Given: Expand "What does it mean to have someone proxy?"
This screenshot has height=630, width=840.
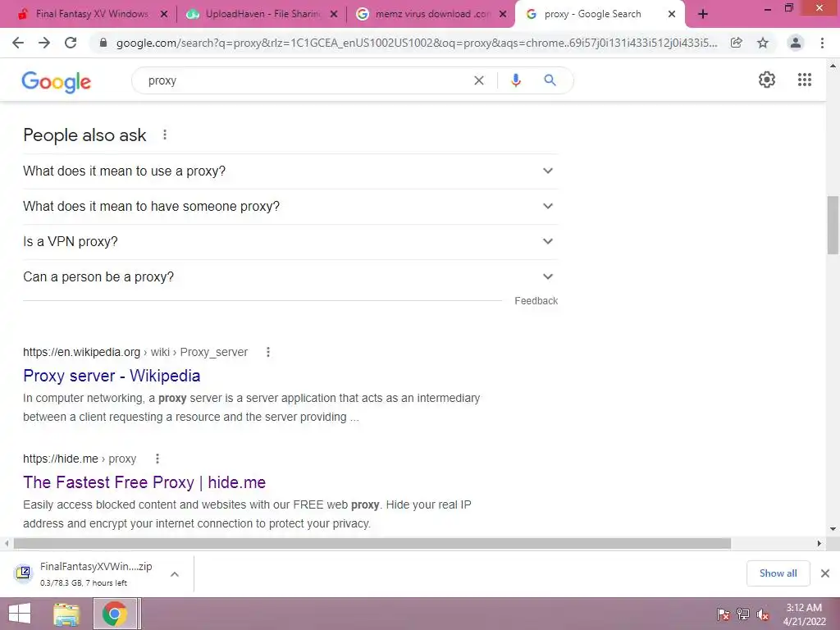Looking at the screenshot, I should click(290, 207).
